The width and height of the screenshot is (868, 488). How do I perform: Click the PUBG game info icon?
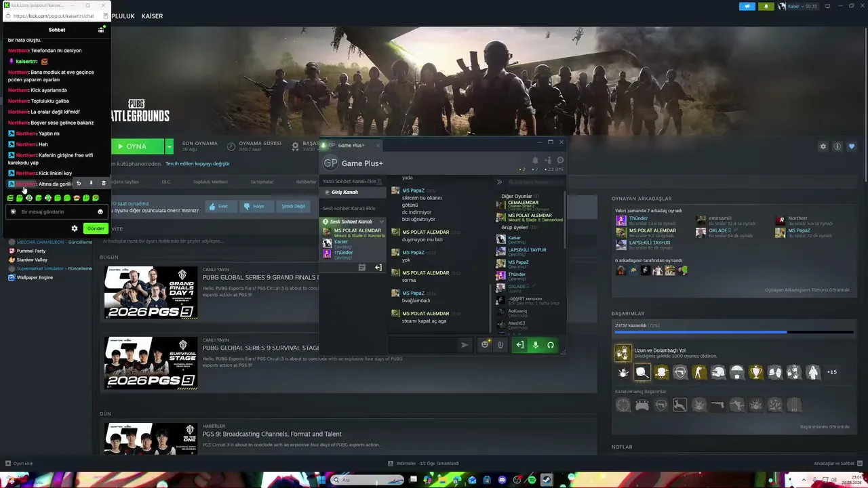(x=837, y=146)
